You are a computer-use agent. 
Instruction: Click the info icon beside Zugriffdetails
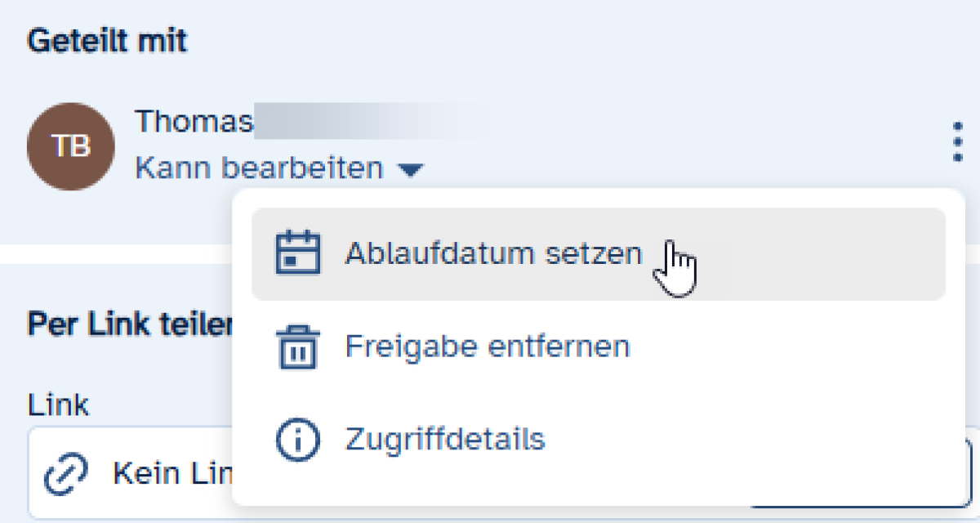click(298, 440)
